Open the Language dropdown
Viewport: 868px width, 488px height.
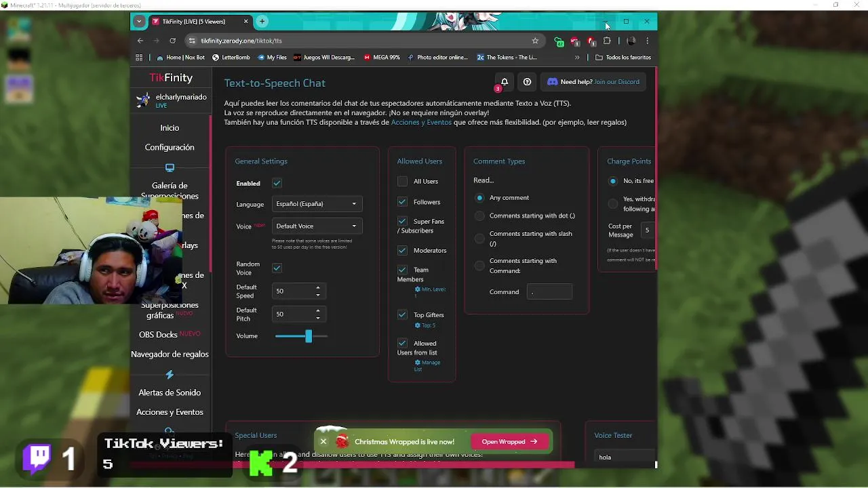point(317,204)
